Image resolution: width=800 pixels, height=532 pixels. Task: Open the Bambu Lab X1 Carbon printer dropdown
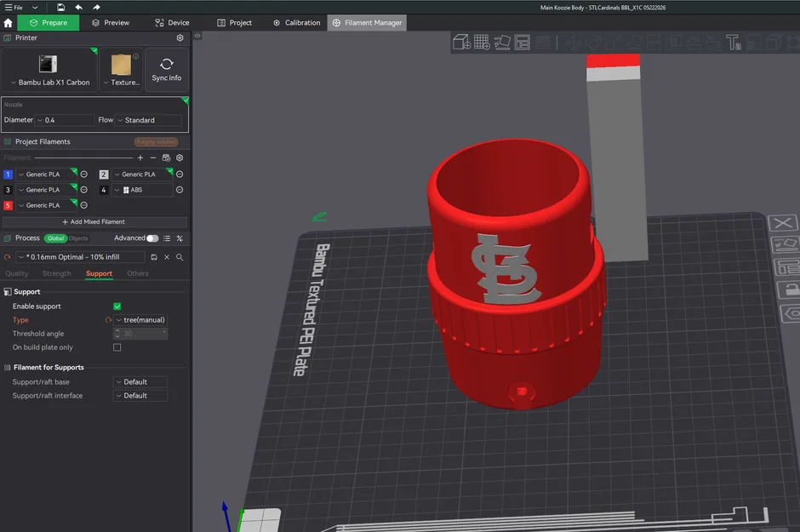(49, 70)
